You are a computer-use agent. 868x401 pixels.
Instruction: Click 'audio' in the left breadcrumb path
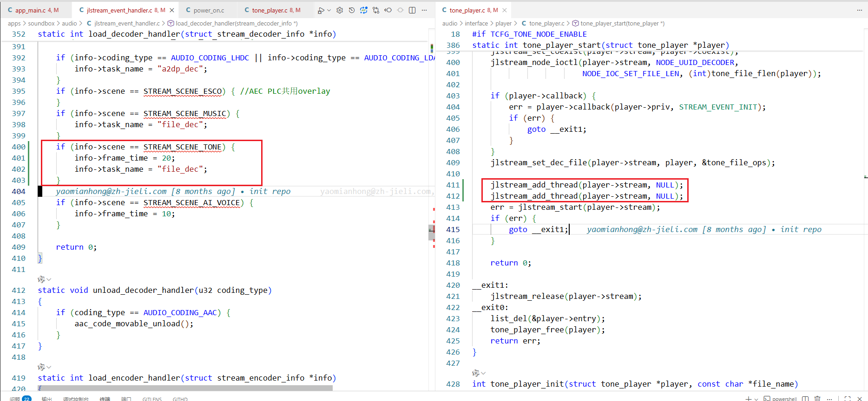click(69, 23)
